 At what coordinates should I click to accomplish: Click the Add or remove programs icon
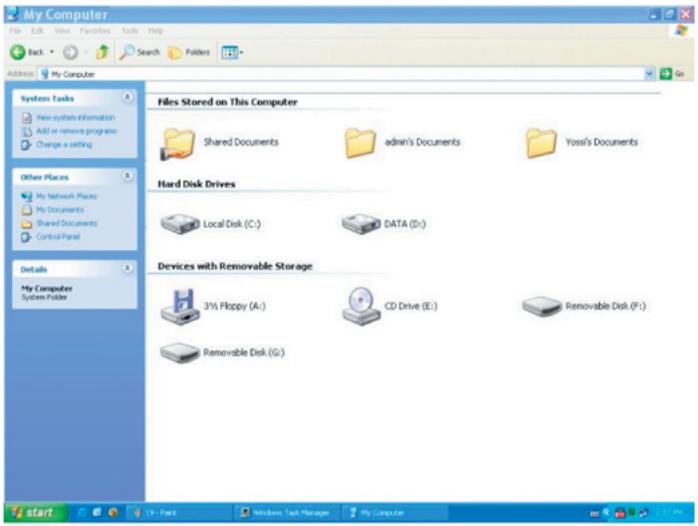27,131
